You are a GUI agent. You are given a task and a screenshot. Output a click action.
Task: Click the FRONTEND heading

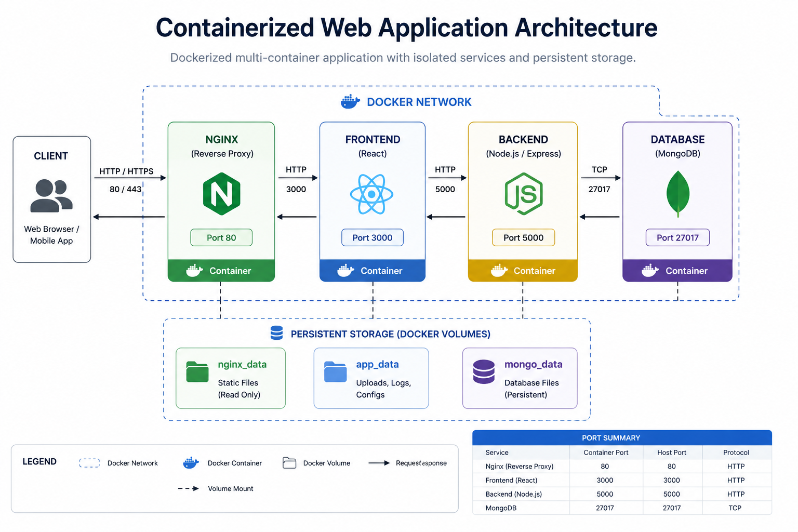point(373,139)
